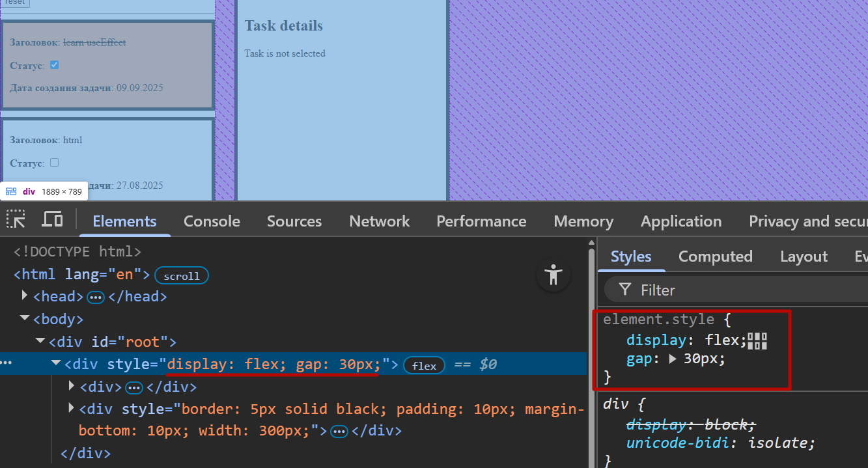Switch to the Console tab

[x=212, y=221]
